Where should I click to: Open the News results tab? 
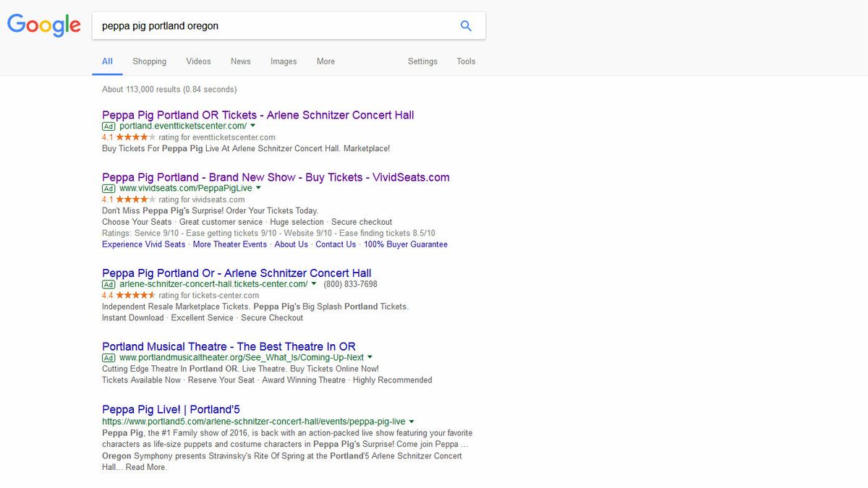point(241,61)
